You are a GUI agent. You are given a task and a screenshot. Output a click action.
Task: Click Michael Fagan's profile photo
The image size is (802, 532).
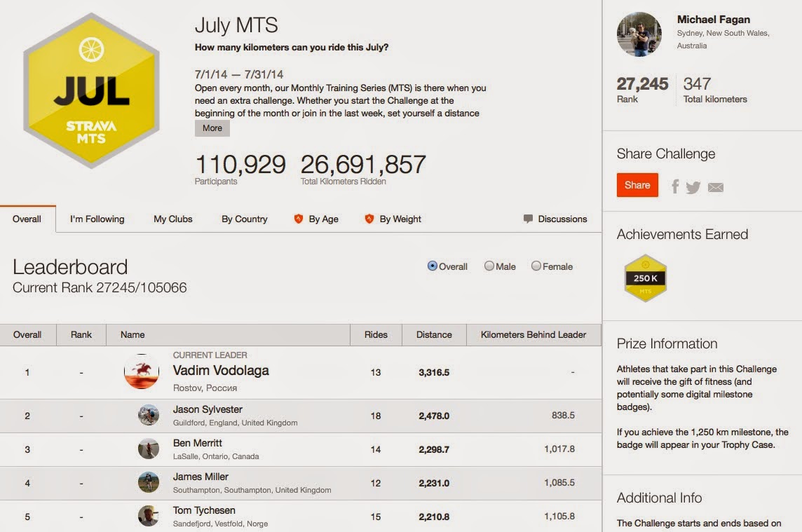pyautogui.click(x=639, y=34)
